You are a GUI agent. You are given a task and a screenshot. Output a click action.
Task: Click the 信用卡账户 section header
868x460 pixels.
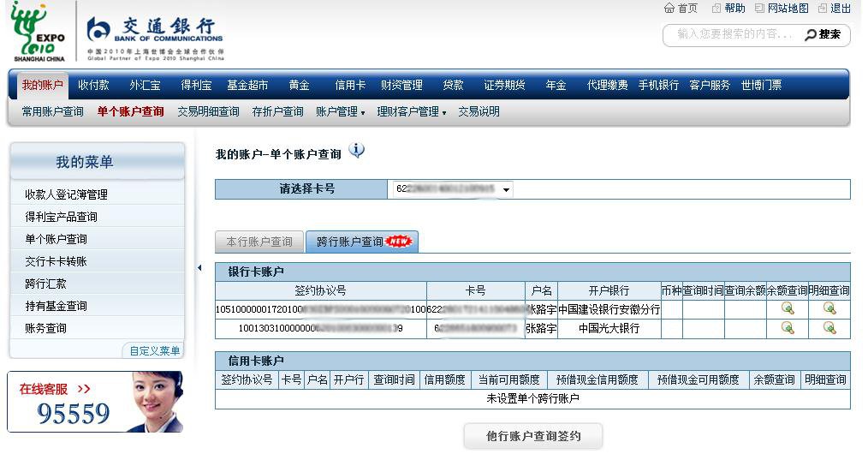click(x=532, y=361)
